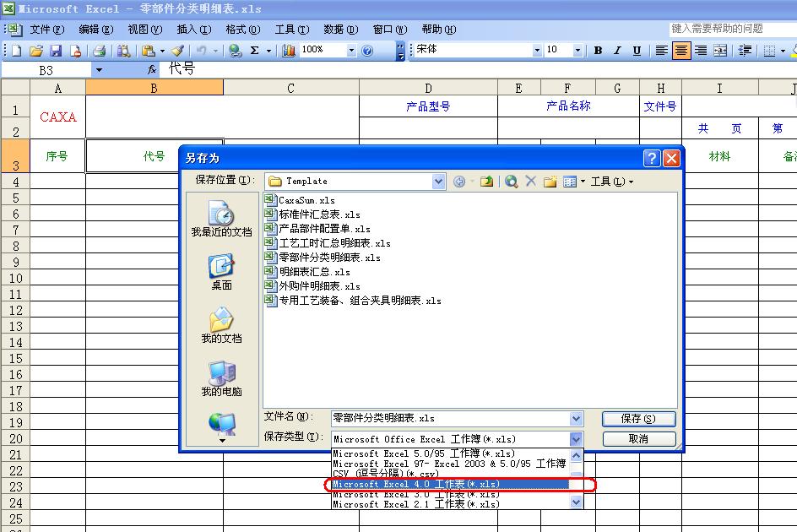Create a new folder in dialog toolbar
This screenshot has height=532, width=797.
click(550, 182)
